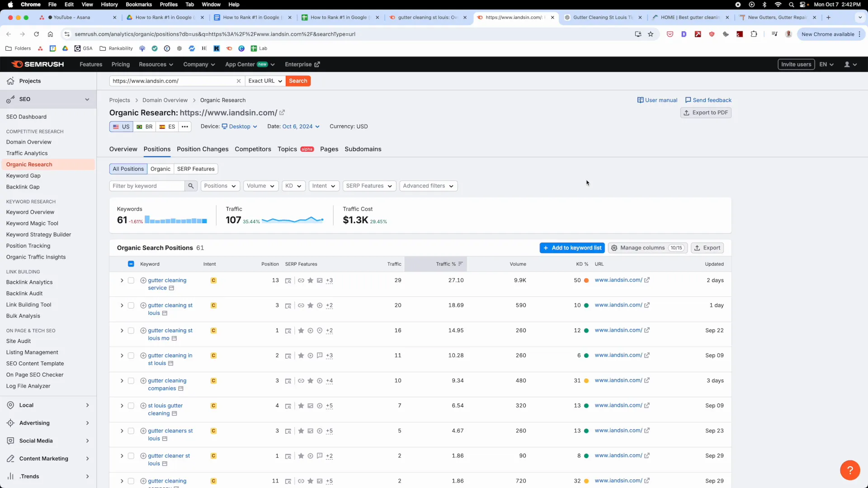This screenshot has width=868, height=488.
Task: Click the domain URL search input field
Action: 172,81
